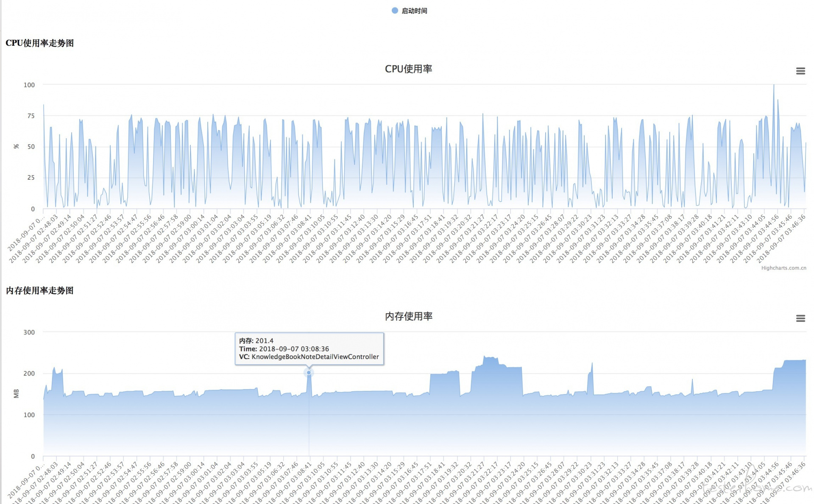Select the 内存使用率走势图 section heading
The width and height of the screenshot is (814, 504).
tap(40, 291)
